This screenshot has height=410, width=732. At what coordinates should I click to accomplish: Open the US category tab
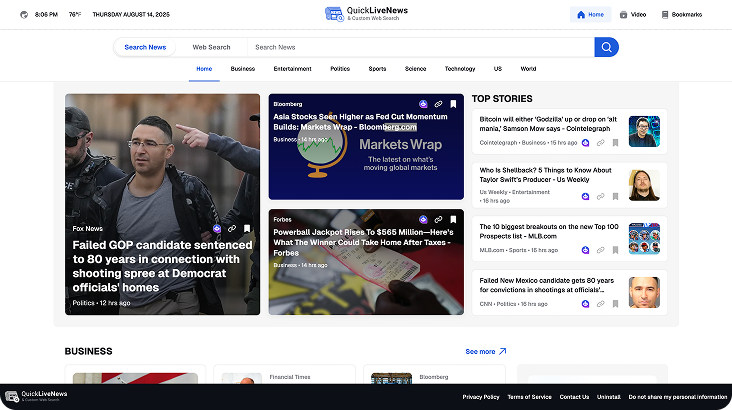pyautogui.click(x=498, y=69)
